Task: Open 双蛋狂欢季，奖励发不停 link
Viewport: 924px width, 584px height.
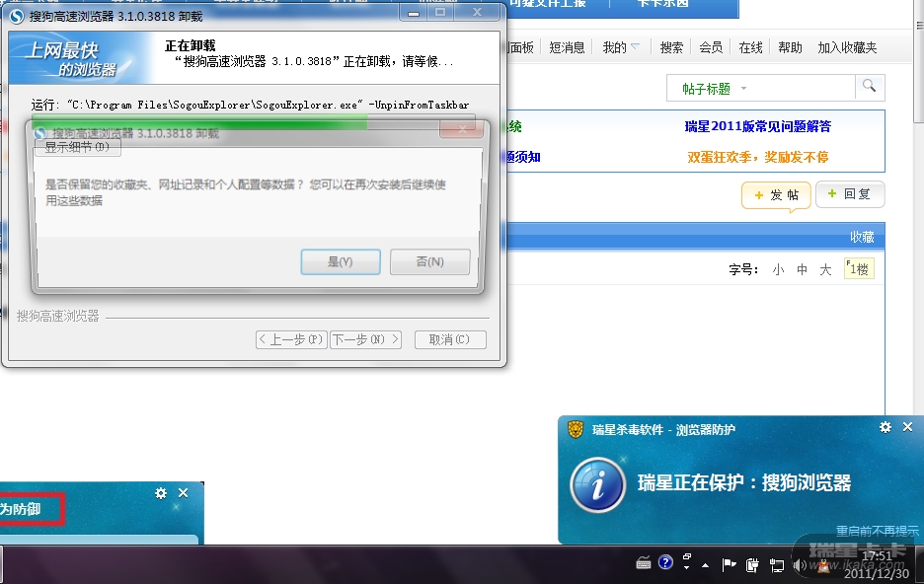Action: pos(758,157)
